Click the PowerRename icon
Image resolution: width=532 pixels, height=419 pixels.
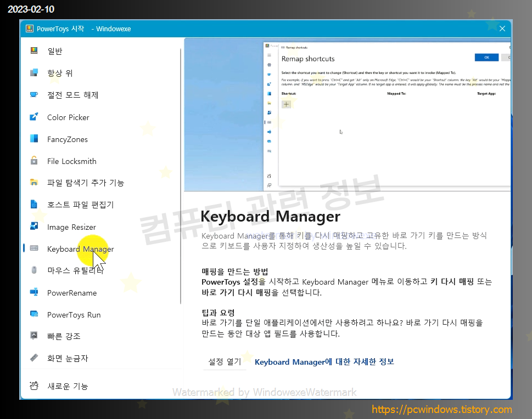(34, 292)
